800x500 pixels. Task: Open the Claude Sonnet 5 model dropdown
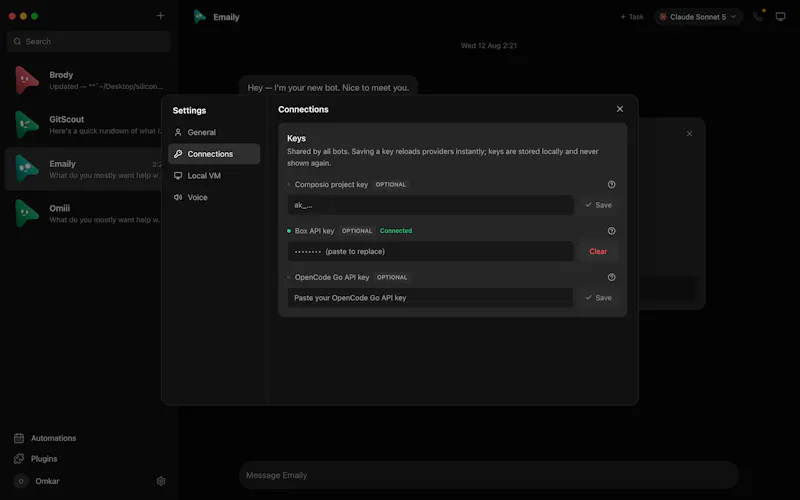click(x=698, y=17)
